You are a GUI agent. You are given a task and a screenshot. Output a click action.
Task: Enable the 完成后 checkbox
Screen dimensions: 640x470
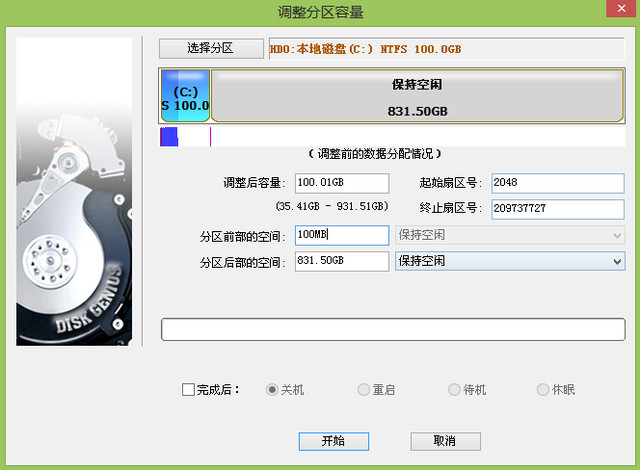[x=188, y=390]
